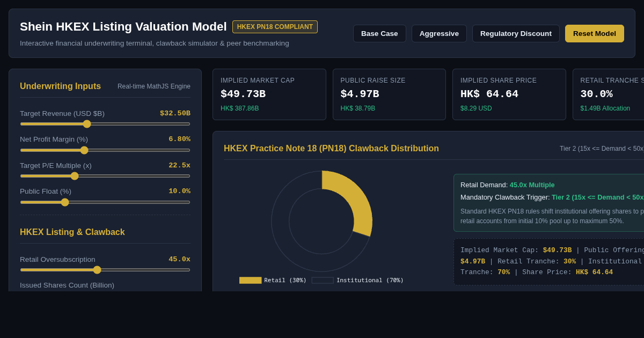Click the 10.0% public float value

coord(179,191)
